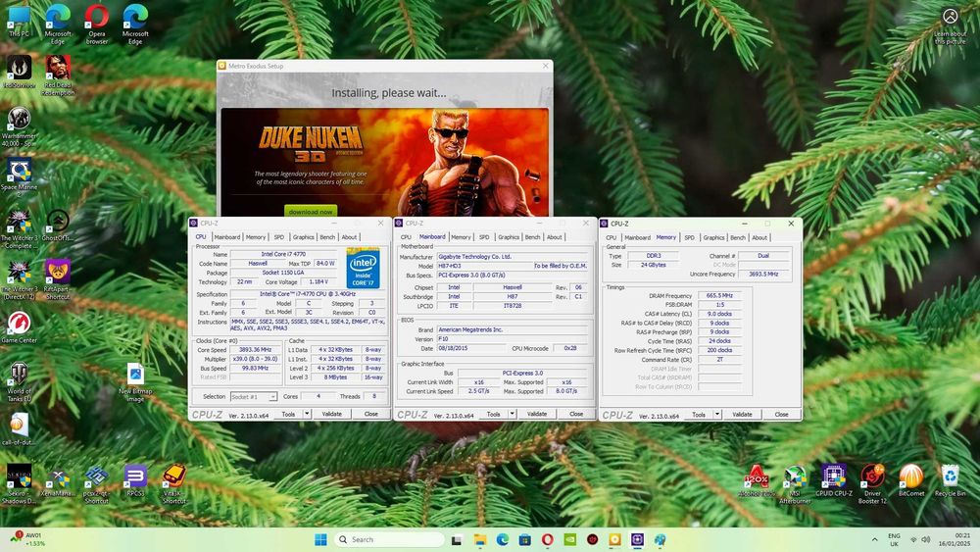Select the BitComet desktop icon
The image size is (980, 552).
911,480
